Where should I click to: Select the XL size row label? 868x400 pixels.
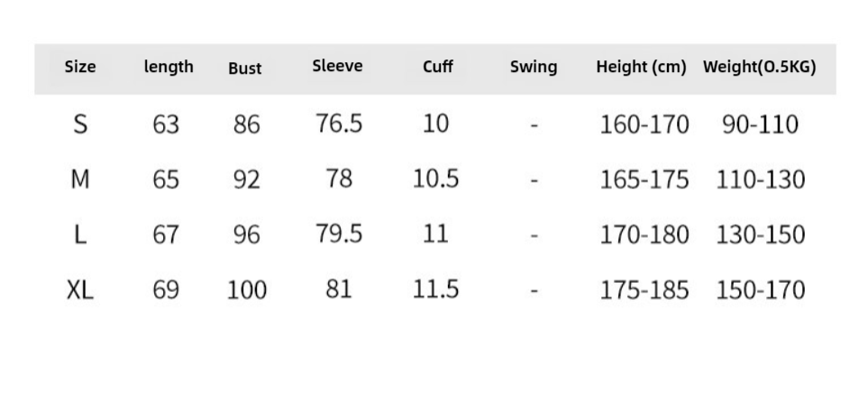tap(80, 290)
